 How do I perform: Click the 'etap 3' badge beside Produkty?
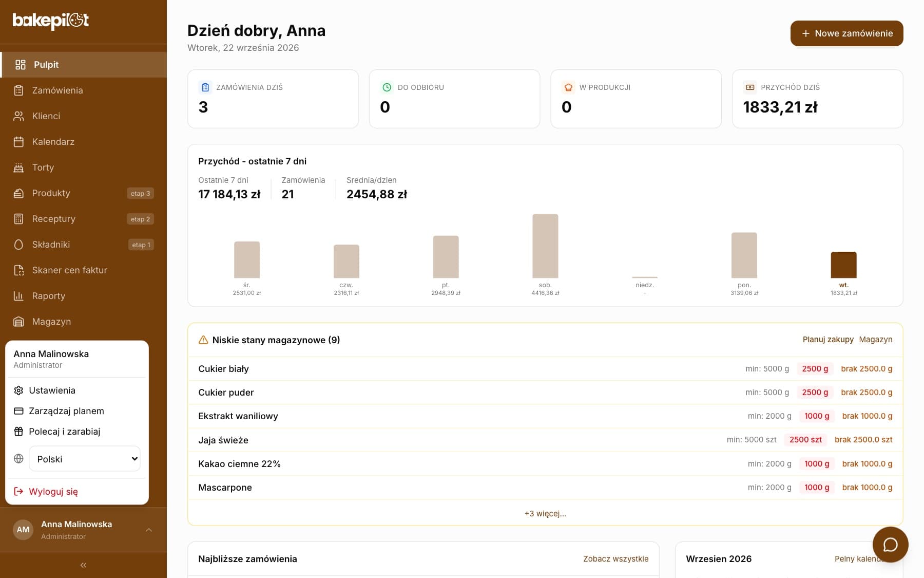tap(140, 193)
